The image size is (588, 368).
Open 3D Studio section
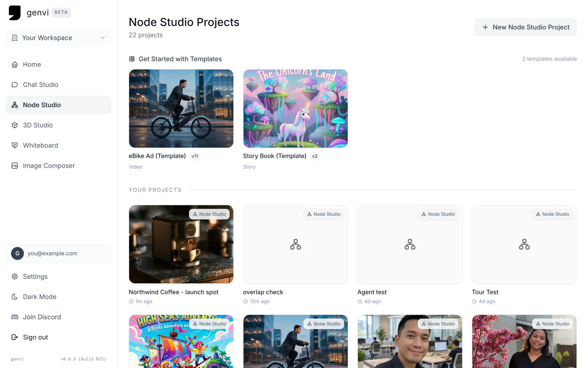(58, 125)
